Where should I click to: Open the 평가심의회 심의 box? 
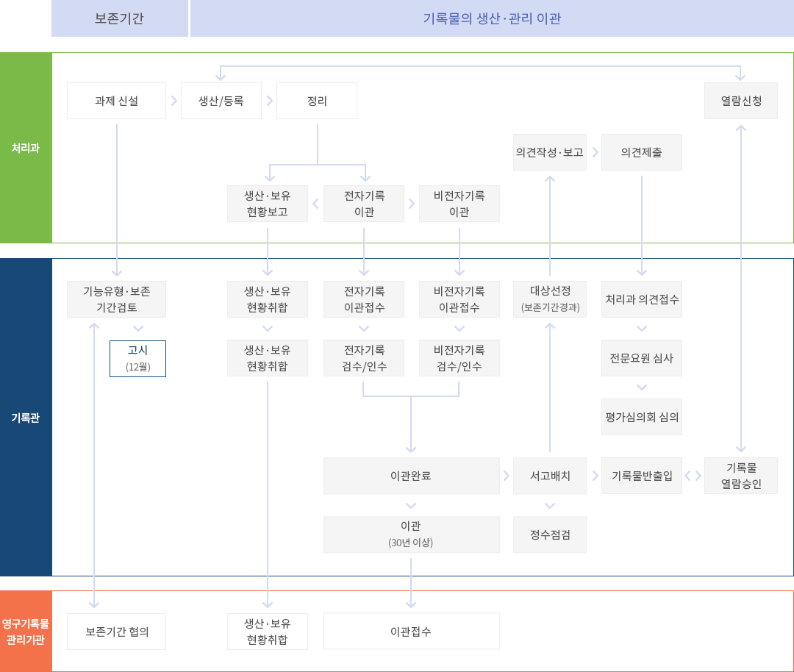pos(642,417)
